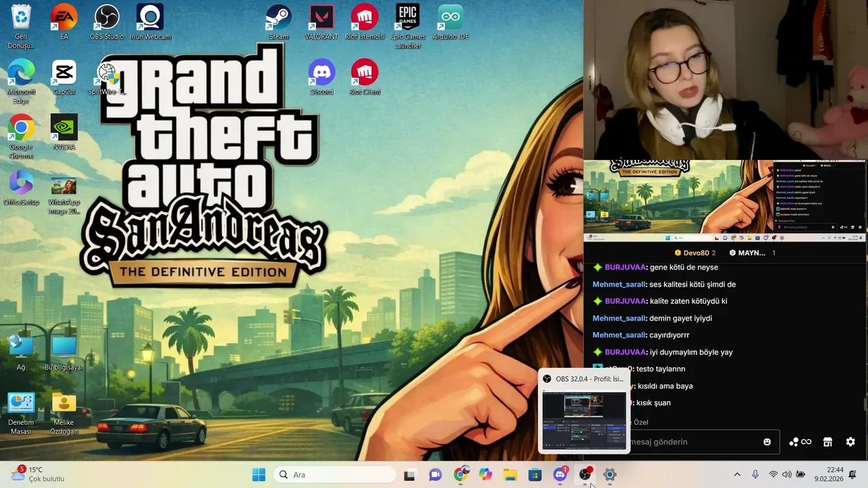The width and height of the screenshot is (868, 488).
Task: Click chat message 'testo taylannn'
Action: [660, 369]
